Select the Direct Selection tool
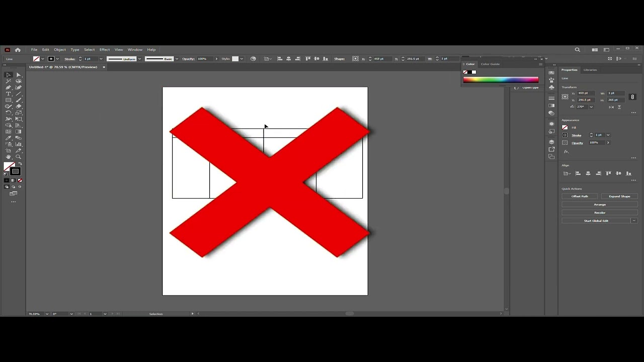 18,75
